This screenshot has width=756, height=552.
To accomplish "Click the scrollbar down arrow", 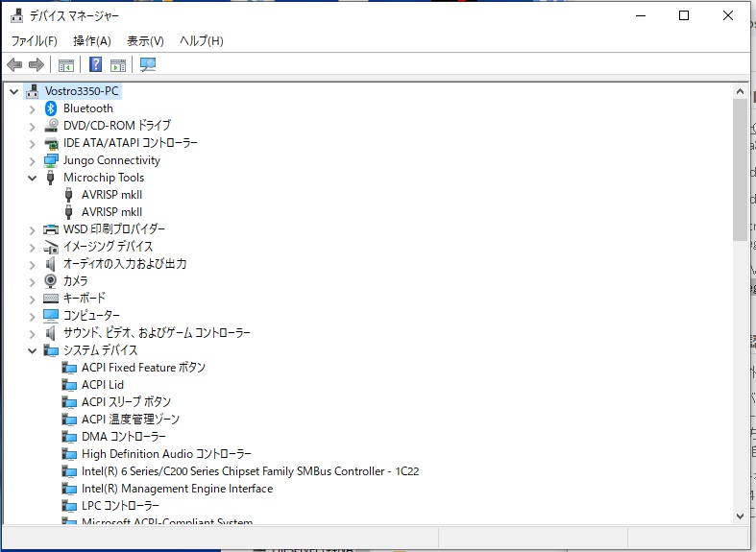I will [x=740, y=516].
